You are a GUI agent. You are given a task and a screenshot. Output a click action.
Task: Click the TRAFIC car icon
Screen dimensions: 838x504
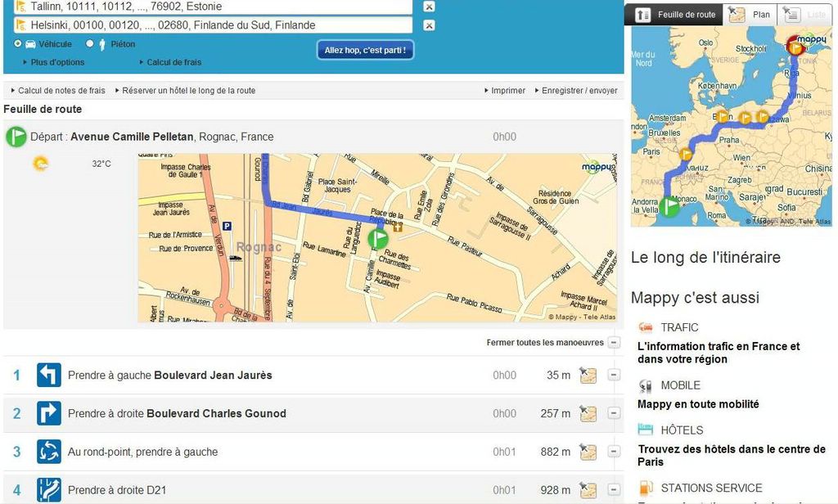646,327
